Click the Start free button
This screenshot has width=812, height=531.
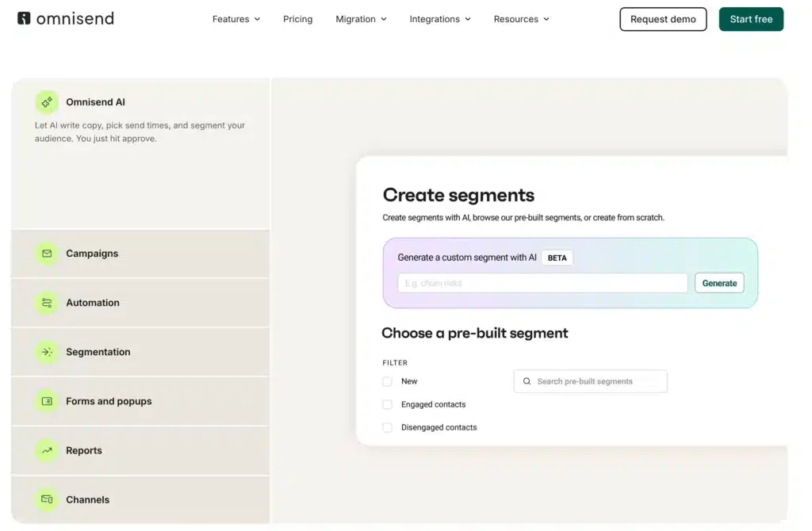pyautogui.click(x=751, y=19)
